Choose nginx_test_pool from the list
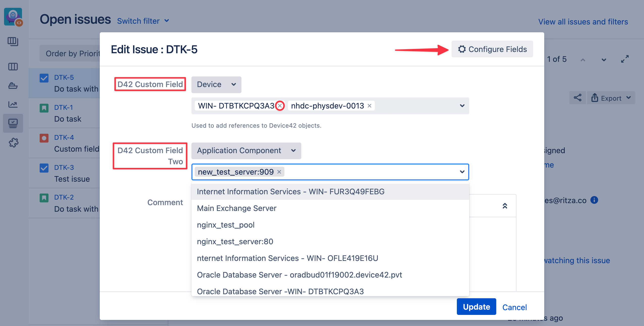The image size is (644, 326). [x=226, y=225]
